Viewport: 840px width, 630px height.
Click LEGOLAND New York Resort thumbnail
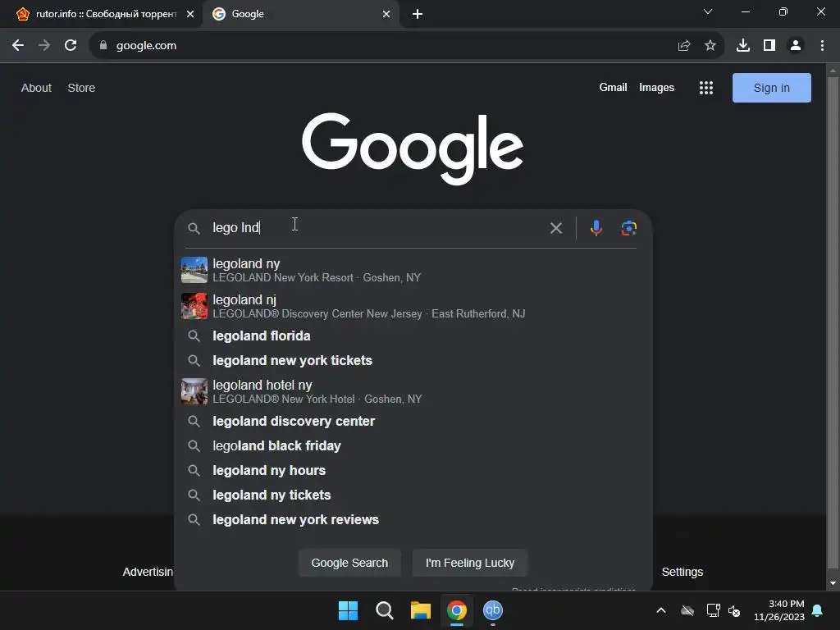[194, 270]
